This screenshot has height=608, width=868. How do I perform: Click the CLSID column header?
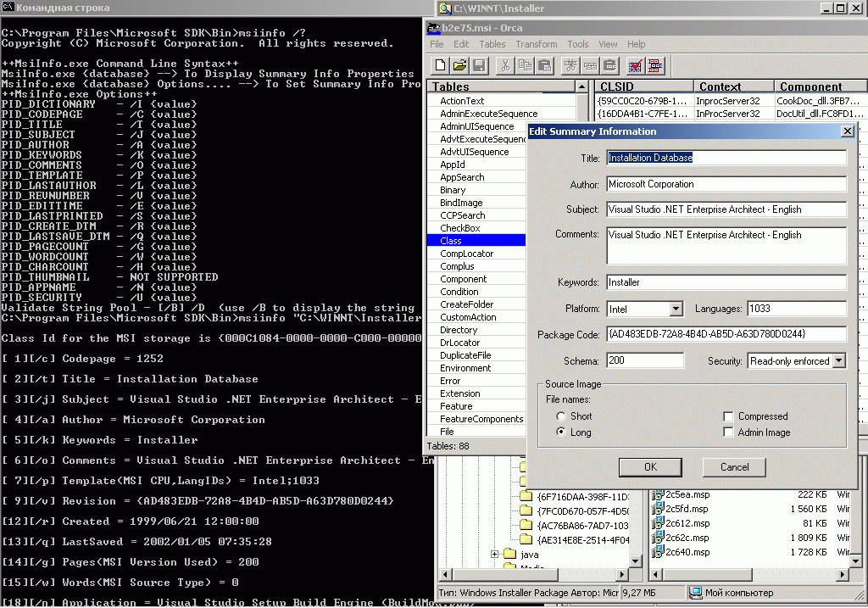coord(644,86)
